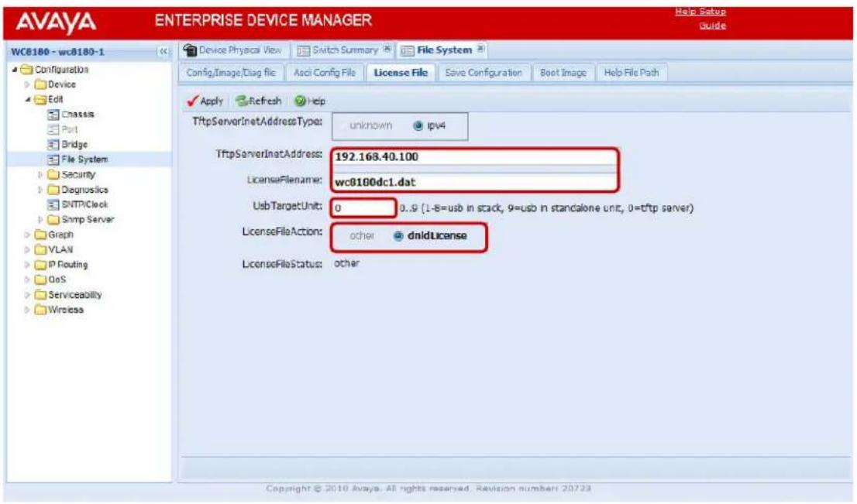Screen dimensions: 857x504
Task: Expand the VLAN node arrow
Action: tap(27, 250)
